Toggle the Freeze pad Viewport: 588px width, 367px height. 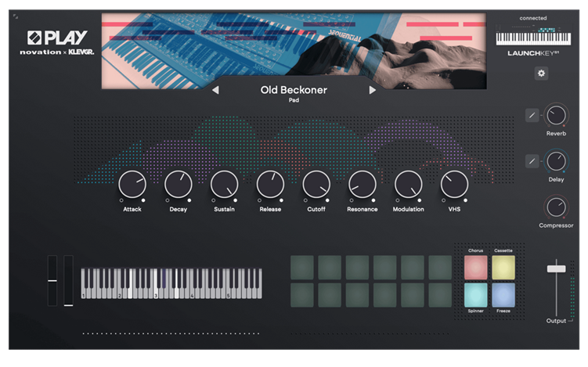[x=503, y=295]
